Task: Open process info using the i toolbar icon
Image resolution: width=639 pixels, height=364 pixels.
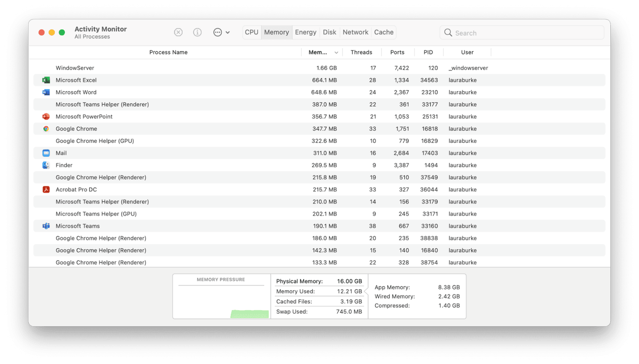Action: 197,32
